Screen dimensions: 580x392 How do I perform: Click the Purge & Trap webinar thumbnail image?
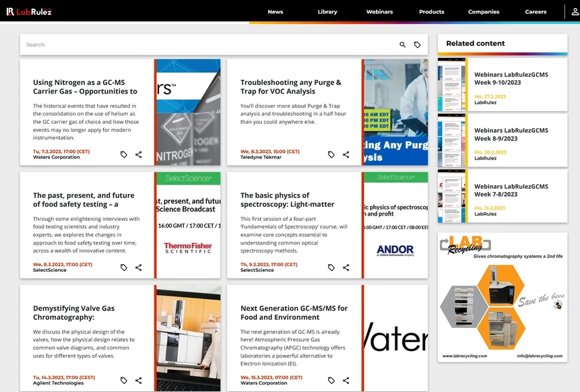pos(396,112)
